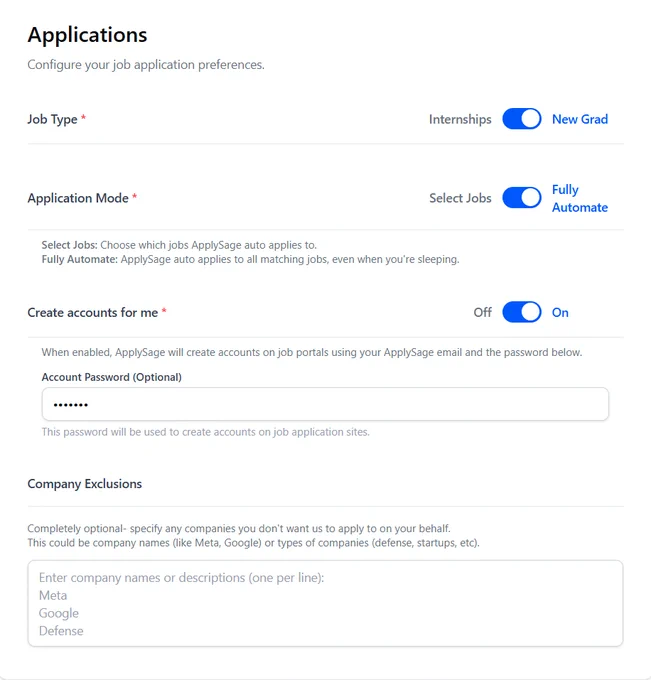651x680 pixels.
Task: Select the Internships label
Action: click(460, 119)
